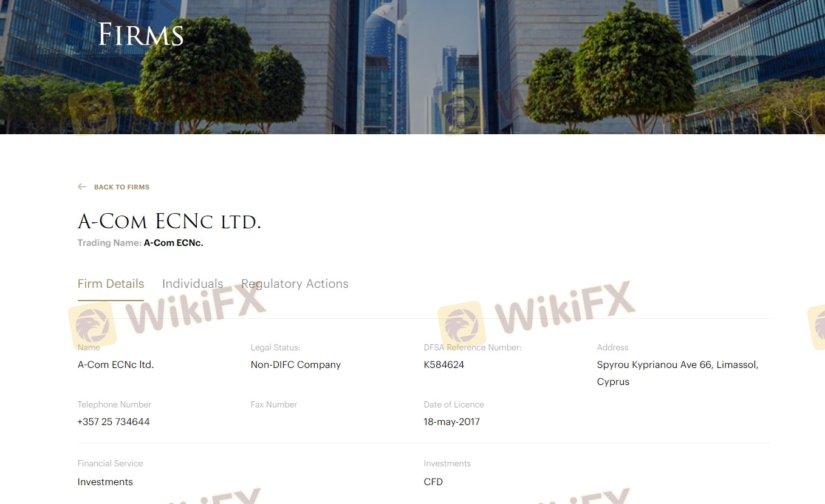Click the WikiFX logo icon above Name label
Viewport: 825px width, 504px height.
pyautogui.click(x=92, y=325)
